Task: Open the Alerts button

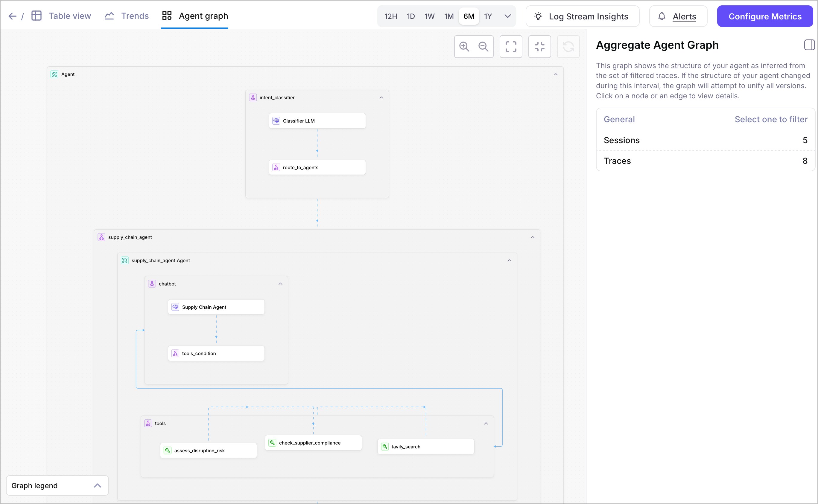Action: click(678, 16)
